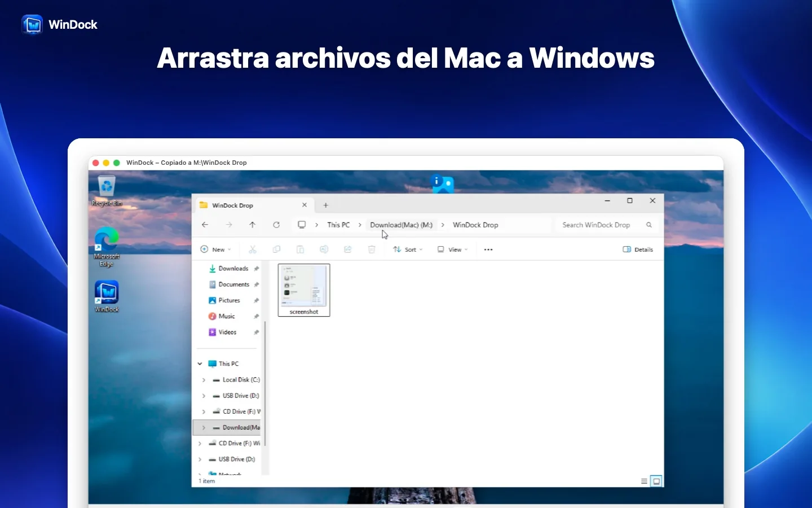Open the View dropdown

pyautogui.click(x=453, y=249)
